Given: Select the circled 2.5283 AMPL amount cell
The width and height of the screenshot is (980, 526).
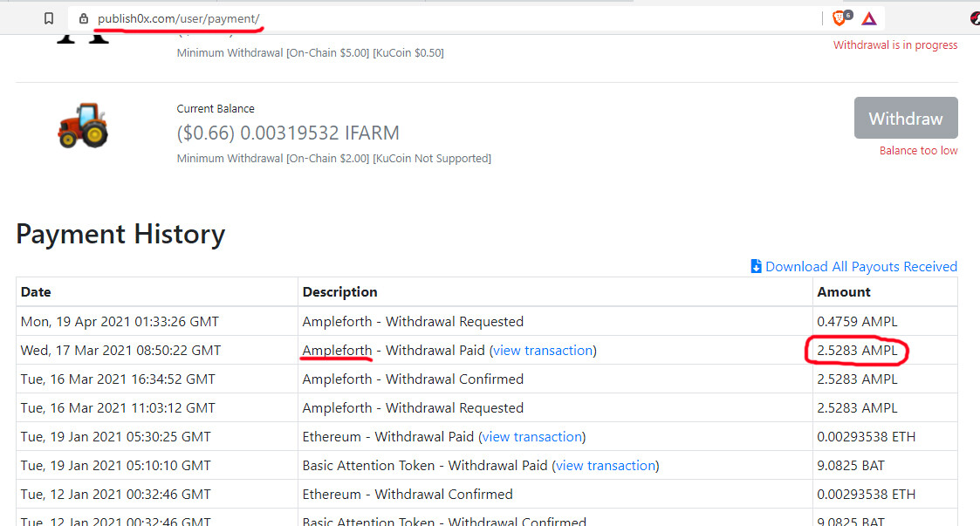Looking at the screenshot, I should (x=856, y=350).
